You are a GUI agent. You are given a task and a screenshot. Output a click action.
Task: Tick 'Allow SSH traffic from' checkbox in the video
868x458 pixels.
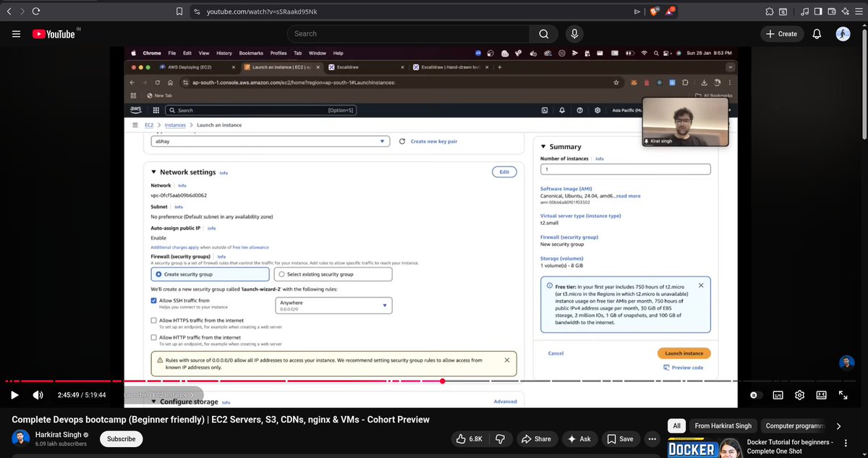pyautogui.click(x=153, y=300)
